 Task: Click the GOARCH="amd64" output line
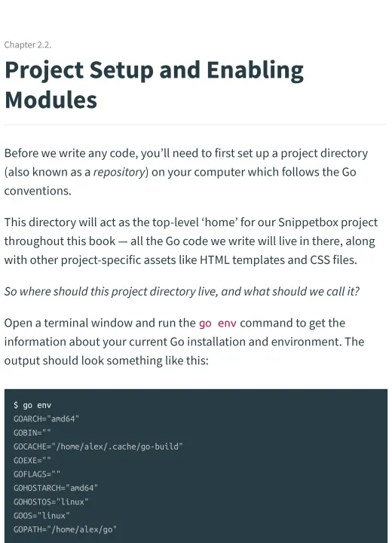click(46, 419)
